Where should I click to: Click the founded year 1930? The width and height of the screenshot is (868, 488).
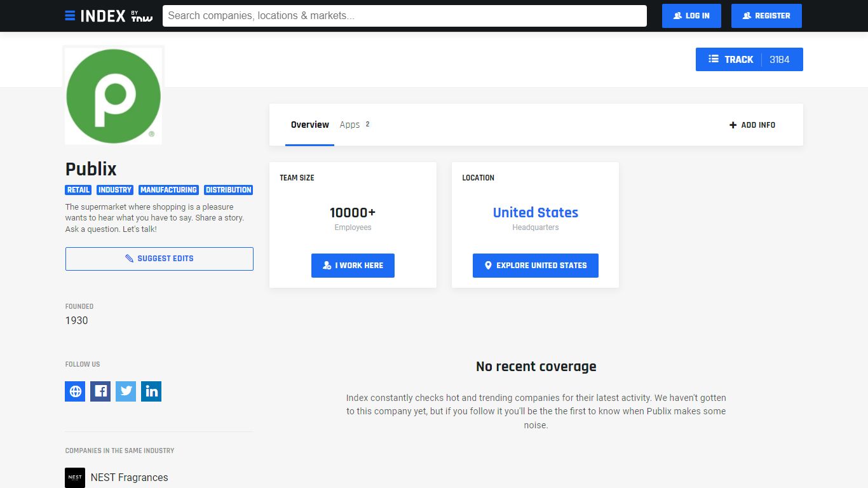(77, 320)
